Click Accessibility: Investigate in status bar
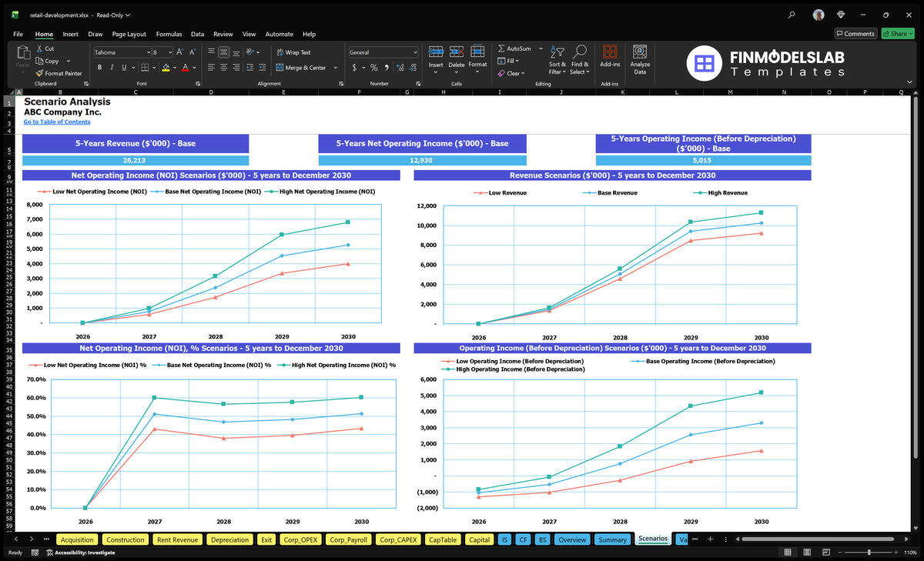Viewport: 924px width, 561px height. tap(80, 552)
